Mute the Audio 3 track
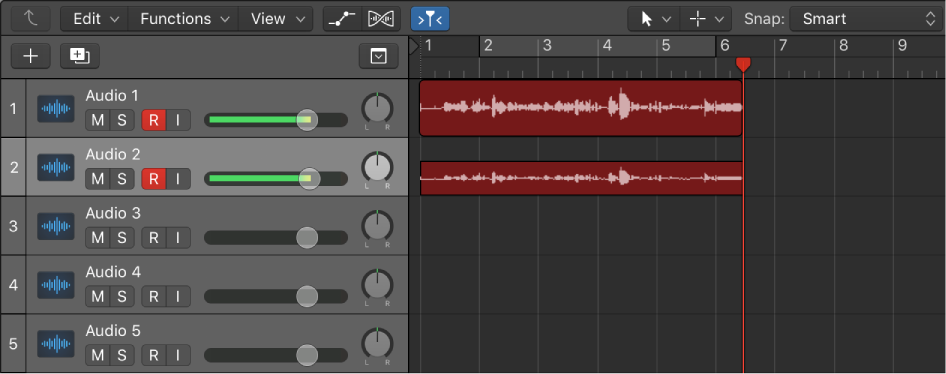This screenshot has height=374, width=946. pos(98,238)
